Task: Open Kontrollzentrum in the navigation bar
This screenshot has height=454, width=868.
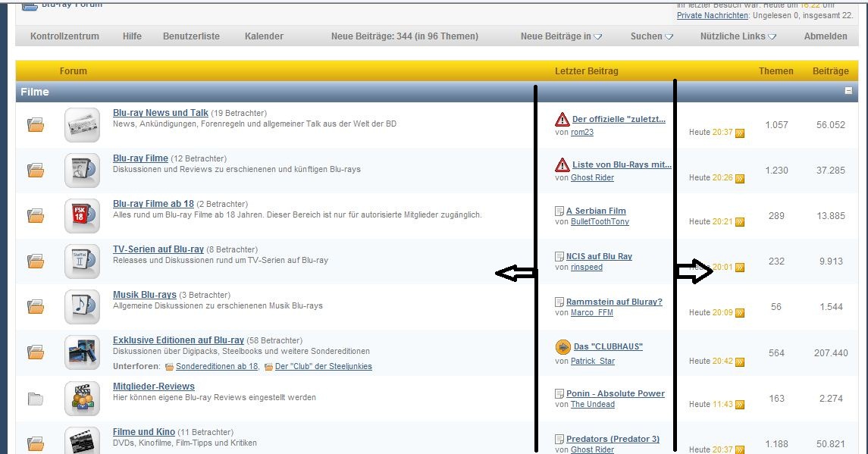Action: pos(64,36)
